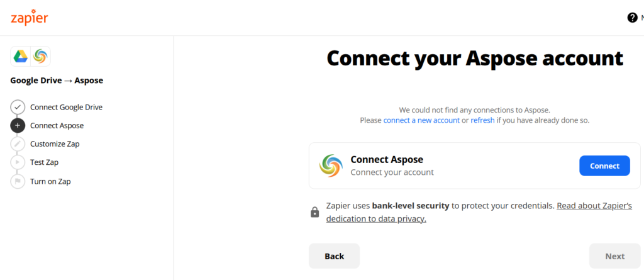Select the Connect Aspose step
Viewport: 644px width, 280px height.
pos(57,125)
